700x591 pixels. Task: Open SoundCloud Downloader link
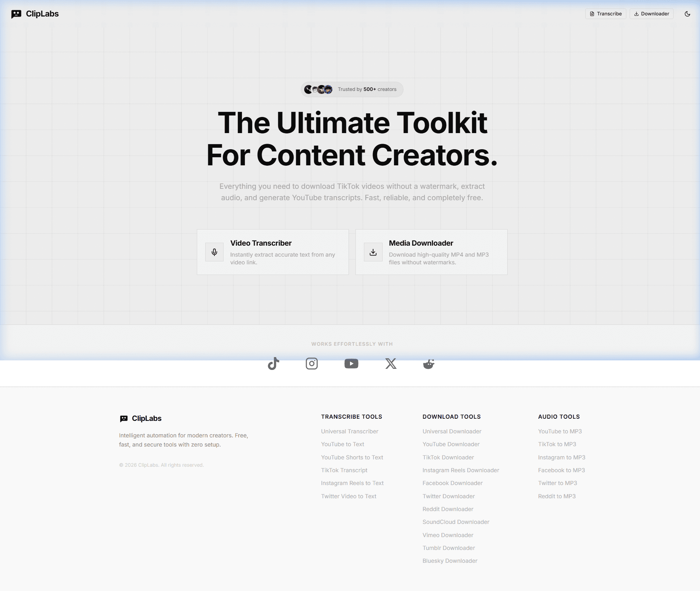click(x=456, y=522)
